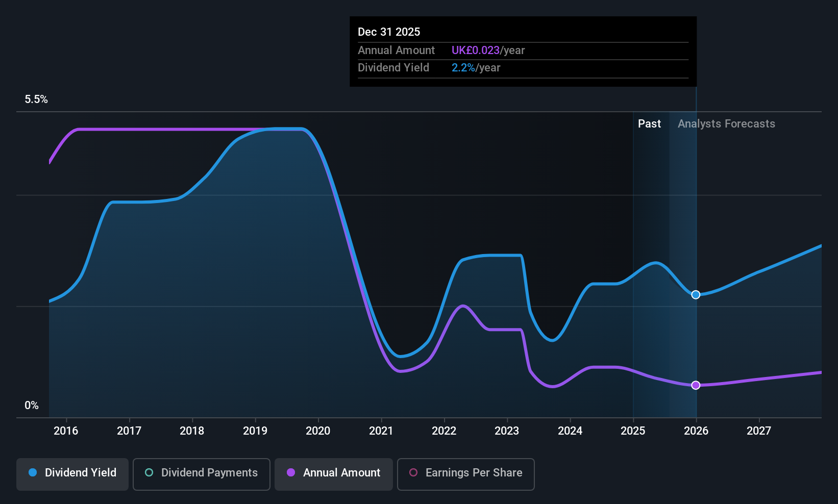The height and width of the screenshot is (504, 838).
Task: Click the 2019 x-axis year label
Action: click(255, 431)
